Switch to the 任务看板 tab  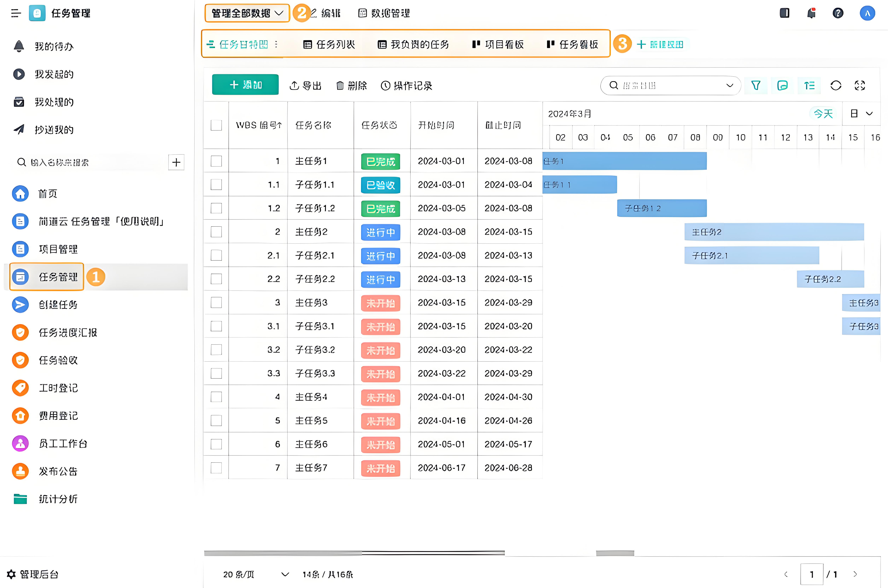pyautogui.click(x=572, y=45)
